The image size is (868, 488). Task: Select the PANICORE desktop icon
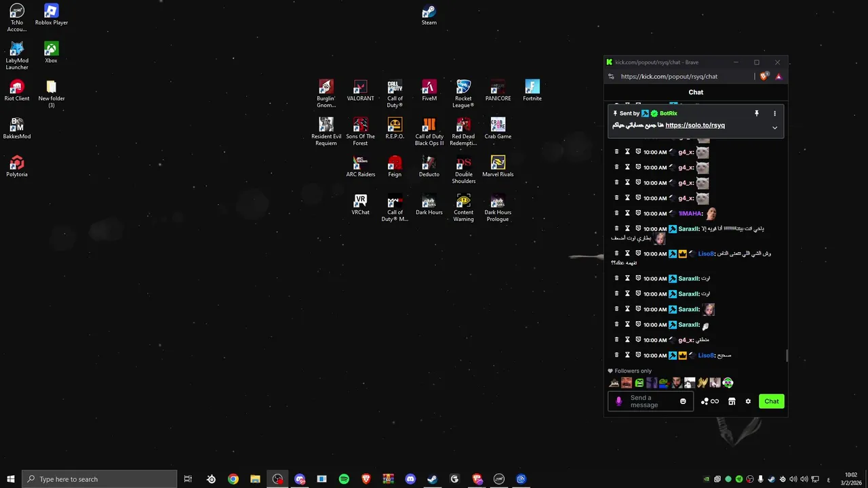pos(498,91)
